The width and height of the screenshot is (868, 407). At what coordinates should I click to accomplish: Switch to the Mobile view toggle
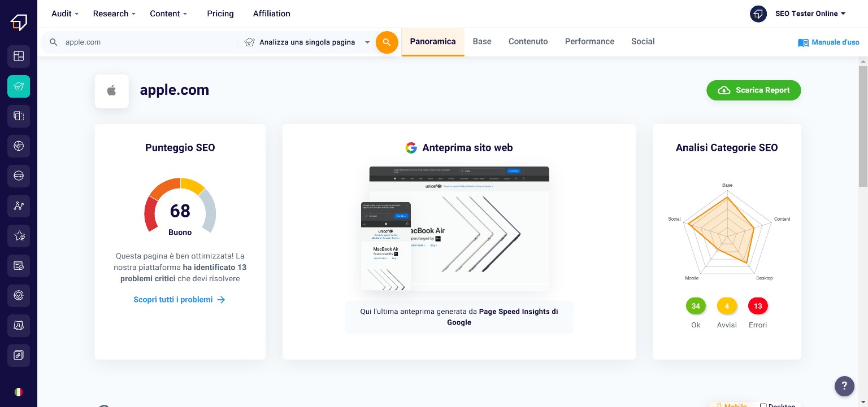[x=731, y=405]
